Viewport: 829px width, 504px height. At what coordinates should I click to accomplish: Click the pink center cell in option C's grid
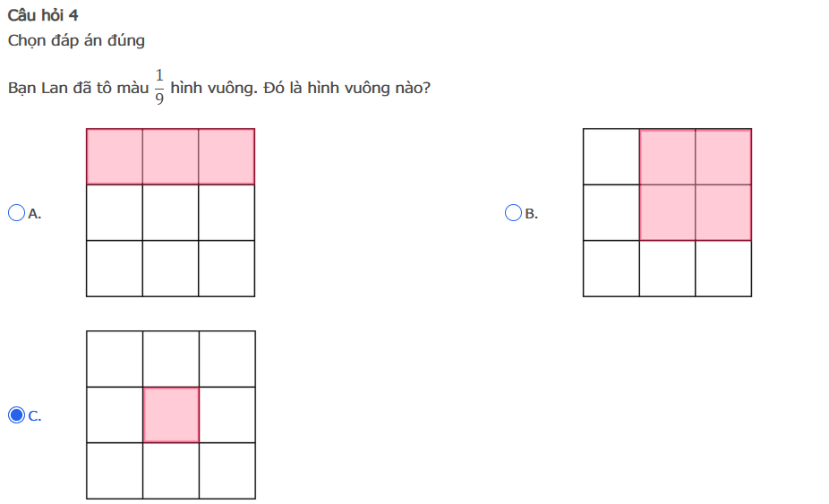tap(171, 414)
